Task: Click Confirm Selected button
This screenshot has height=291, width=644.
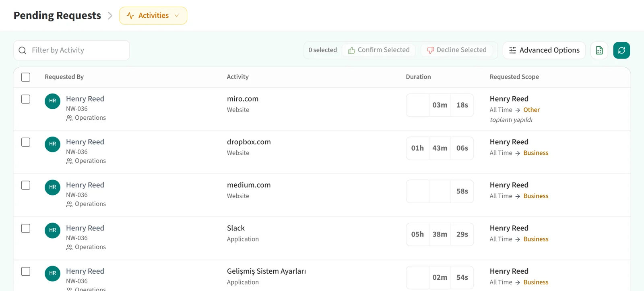Action: [x=379, y=50]
